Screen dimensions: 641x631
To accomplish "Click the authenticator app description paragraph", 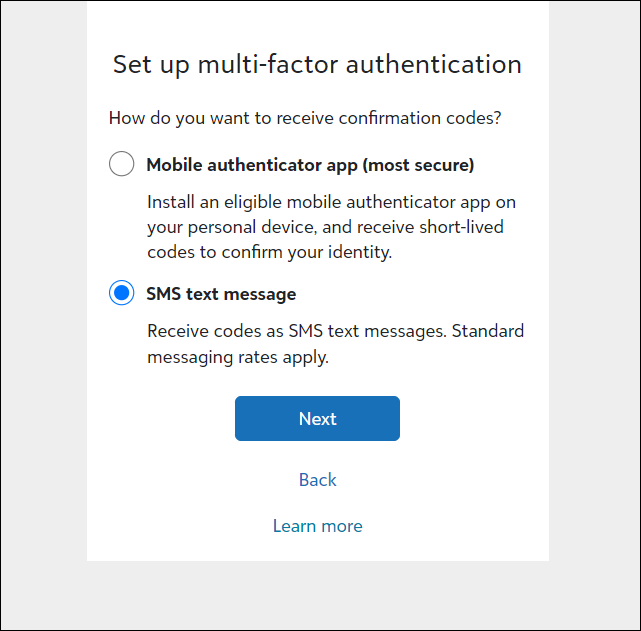I will [331, 227].
